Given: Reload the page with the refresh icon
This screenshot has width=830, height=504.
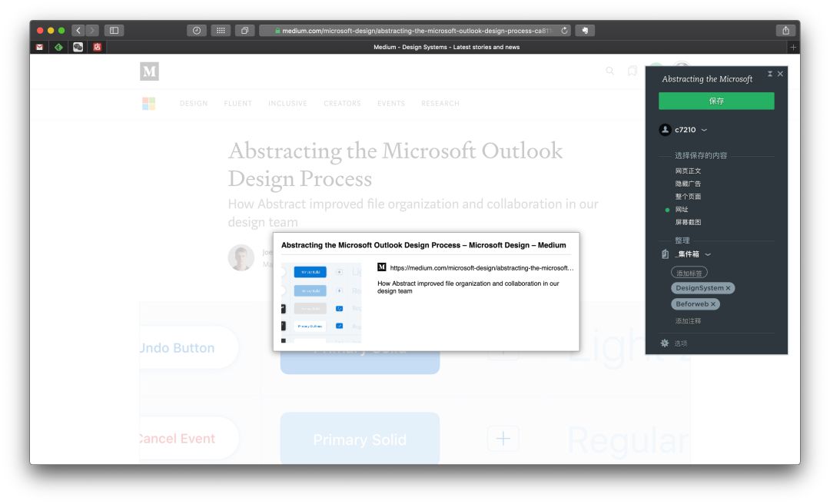Looking at the screenshot, I should click(564, 30).
